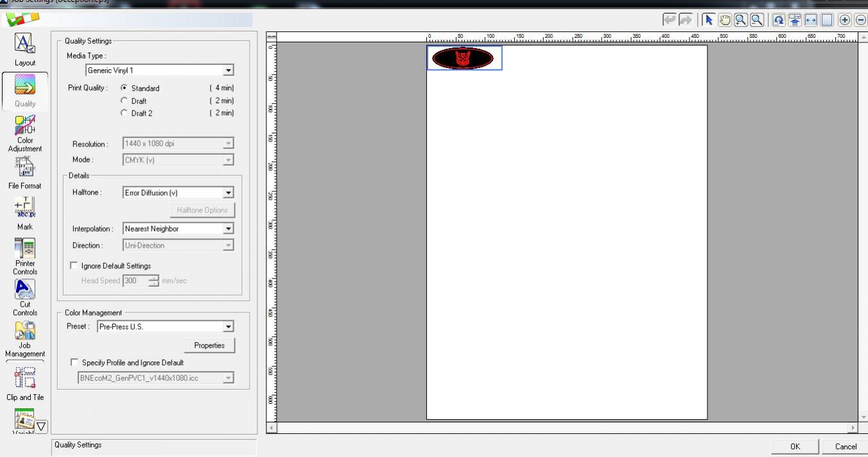
Task: Click the "Color Management" group label
Action: click(x=93, y=313)
